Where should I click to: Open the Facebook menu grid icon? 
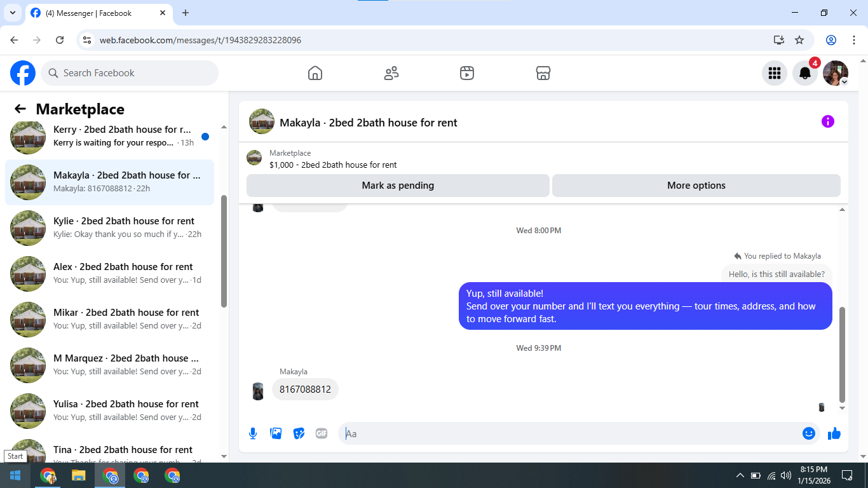[x=775, y=73]
